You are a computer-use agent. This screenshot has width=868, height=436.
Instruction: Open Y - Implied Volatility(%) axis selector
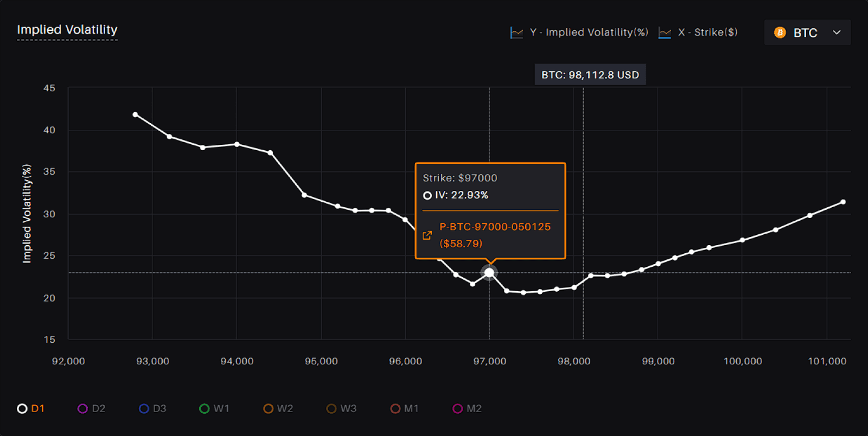579,33
